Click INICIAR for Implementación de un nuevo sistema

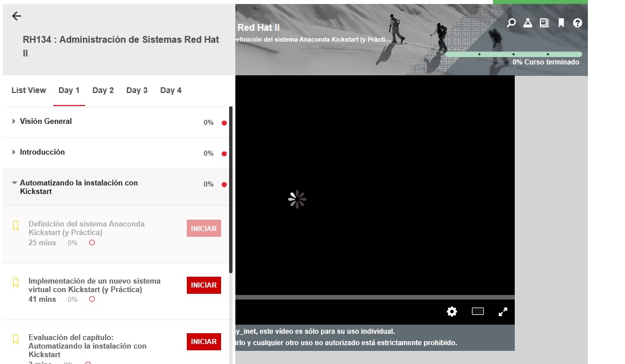[x=203, y=285]
